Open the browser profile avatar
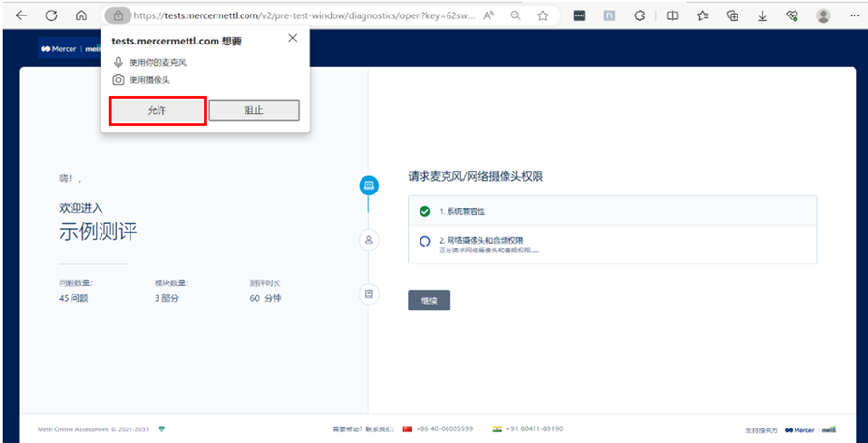Image resolution: width=868 pixels, height=443 pixels. coord(823,15)
